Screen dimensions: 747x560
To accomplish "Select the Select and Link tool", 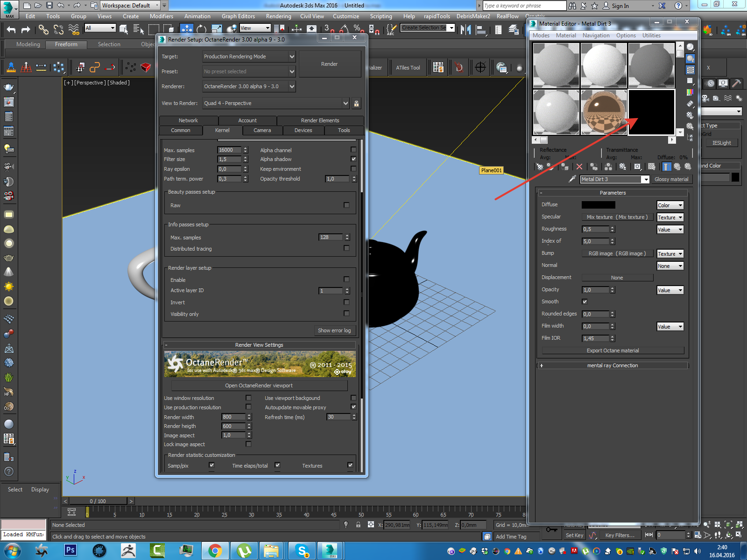I will tap(43, 29).
